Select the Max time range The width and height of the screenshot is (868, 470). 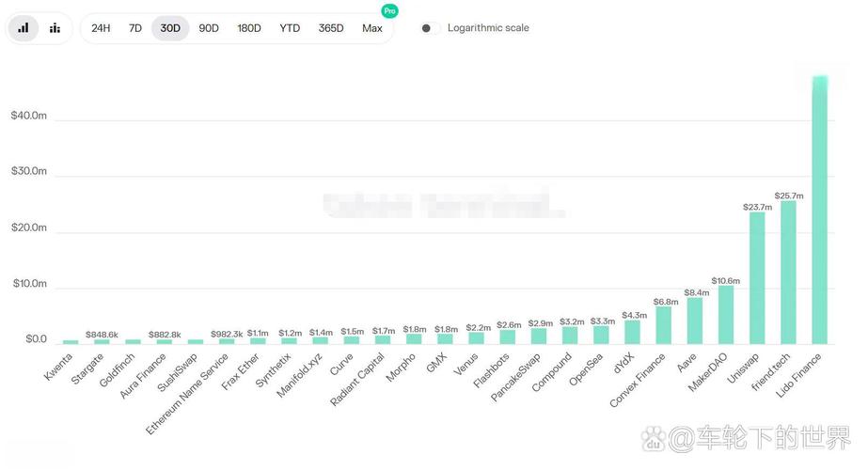point(372,28)
